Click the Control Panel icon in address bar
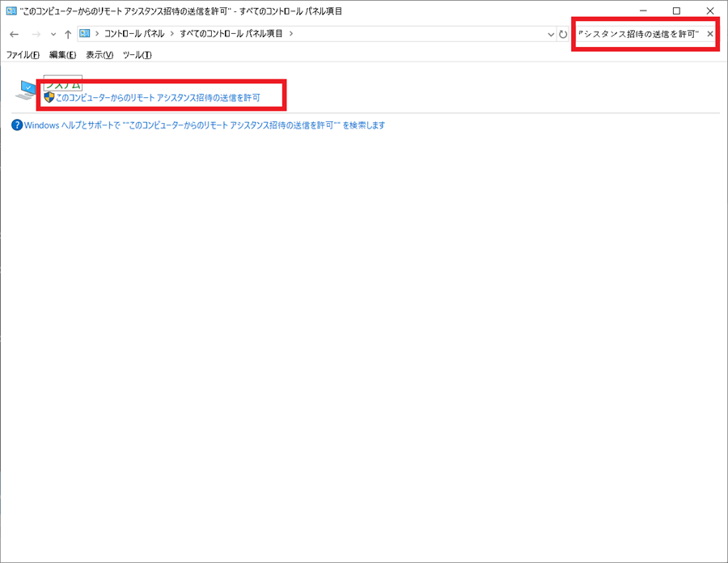 pos(84,33)
